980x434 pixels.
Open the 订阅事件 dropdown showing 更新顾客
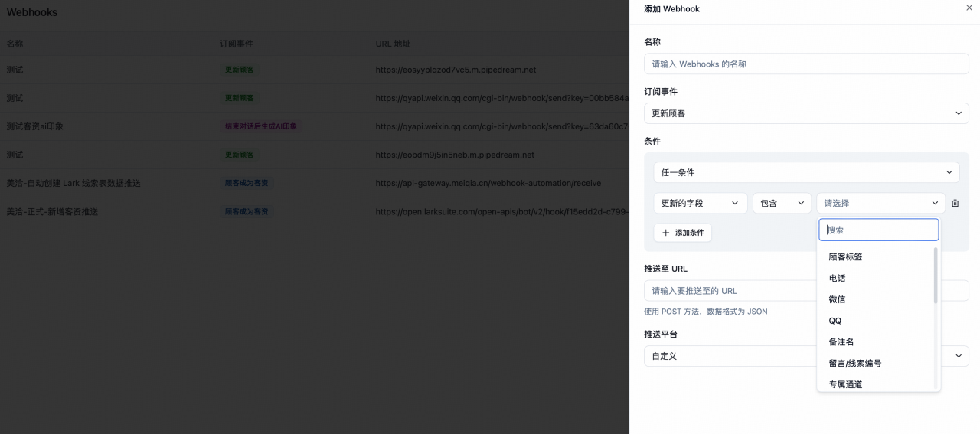point(806,113)
